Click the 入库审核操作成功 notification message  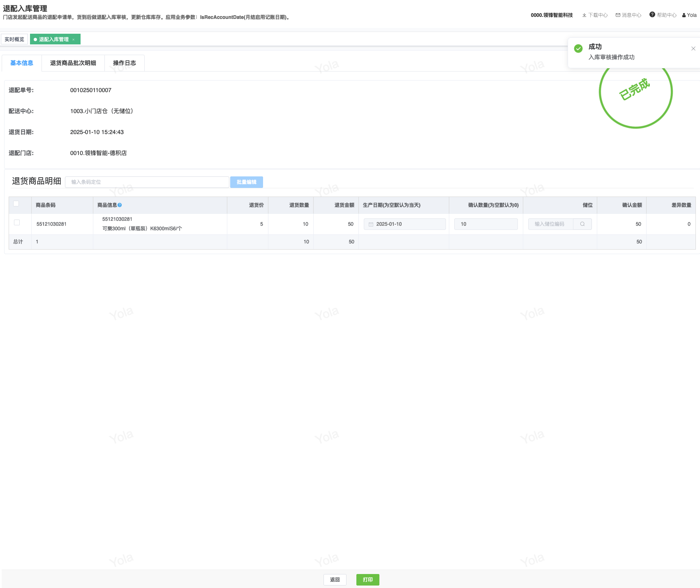tap(612, 57)
